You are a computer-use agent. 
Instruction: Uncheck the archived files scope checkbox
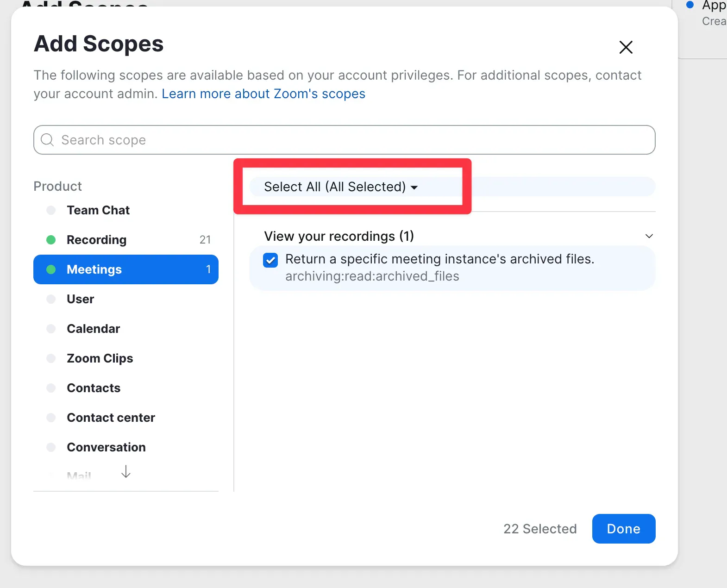pyautogui.click(x=270, y=260)
